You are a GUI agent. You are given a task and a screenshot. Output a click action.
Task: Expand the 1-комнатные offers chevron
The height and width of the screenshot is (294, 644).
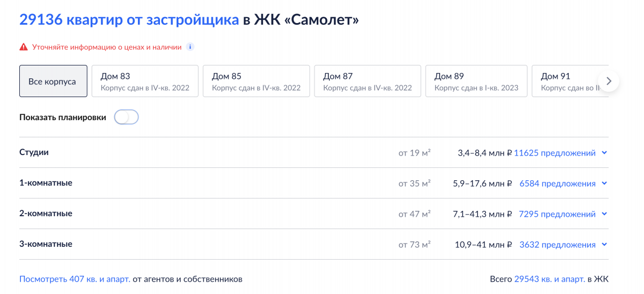pyautogui.click(x=604, y=183)
